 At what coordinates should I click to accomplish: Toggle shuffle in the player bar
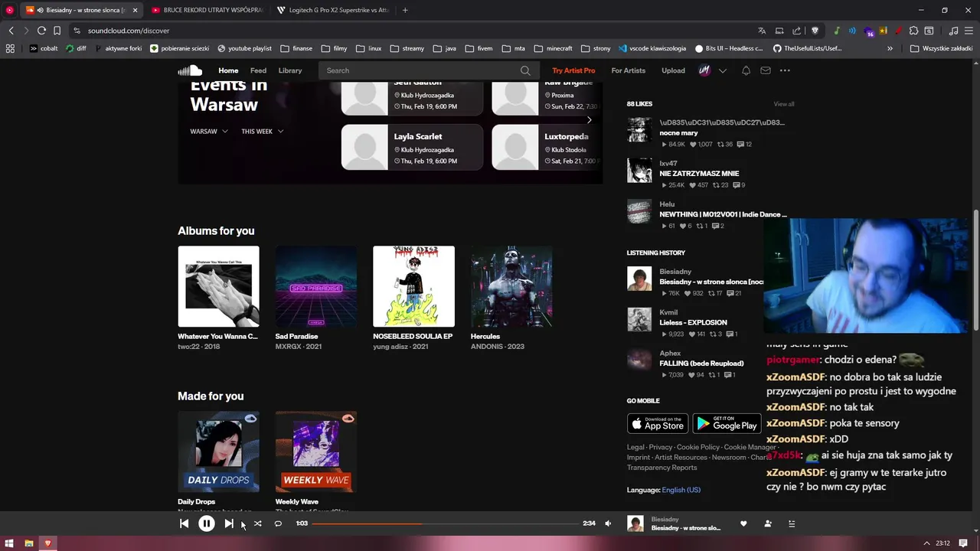point(258,523)
